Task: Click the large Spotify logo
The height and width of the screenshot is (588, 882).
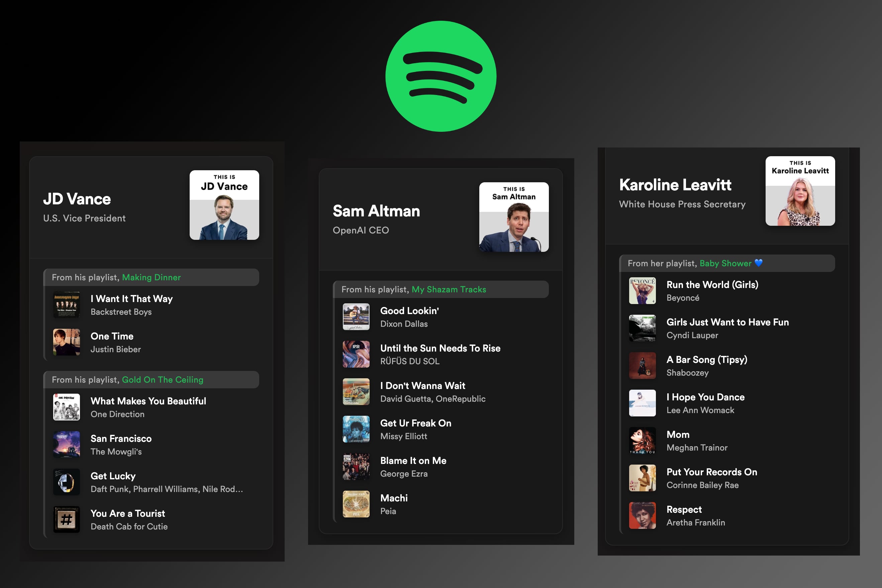Action: tap(440, 76)
